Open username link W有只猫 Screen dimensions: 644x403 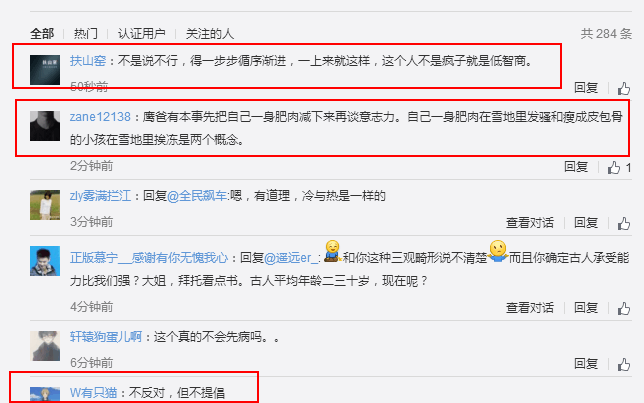[94, 393]
